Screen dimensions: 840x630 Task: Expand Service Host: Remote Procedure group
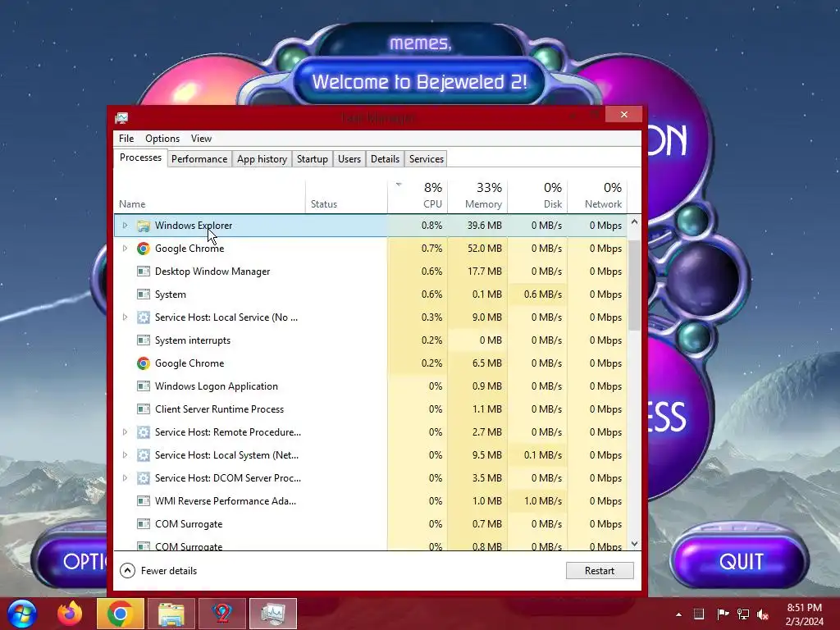point(125,432)
